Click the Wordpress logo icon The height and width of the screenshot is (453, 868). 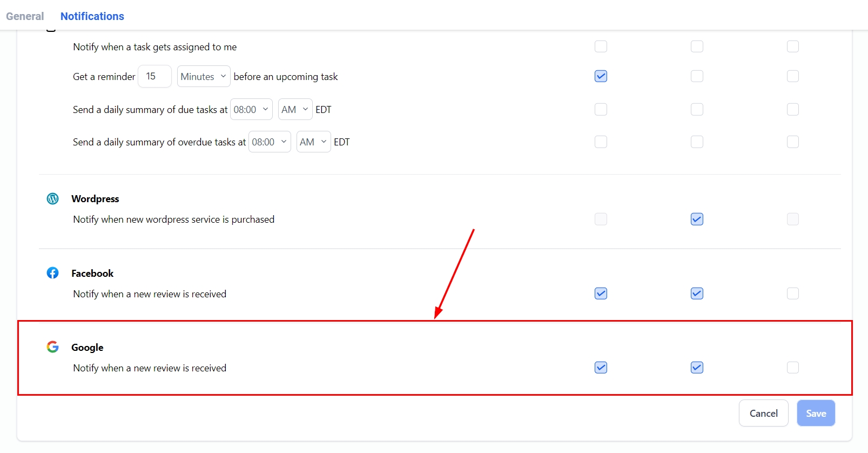(52, 199)
